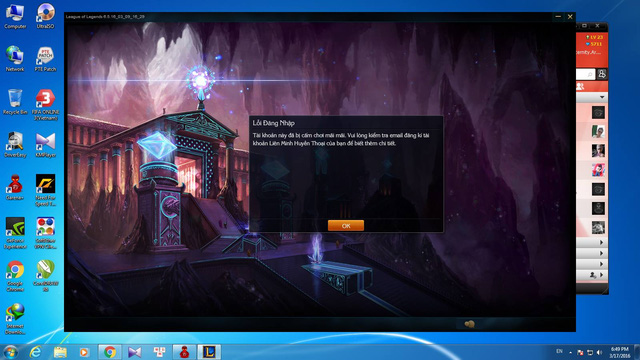Select the fifth friend avatar in Garena

(598, 189)
